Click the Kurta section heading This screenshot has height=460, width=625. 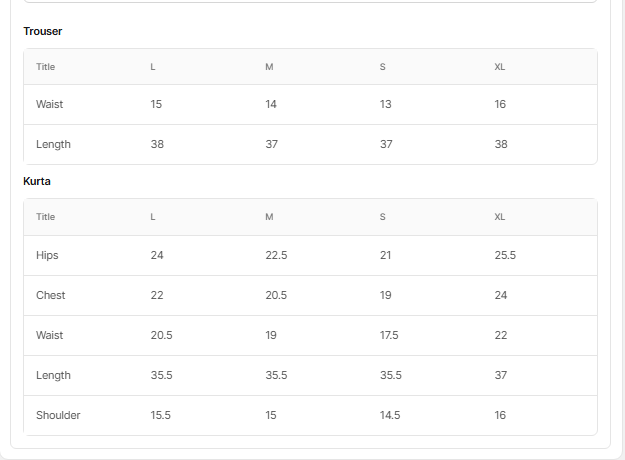point(37,181)
